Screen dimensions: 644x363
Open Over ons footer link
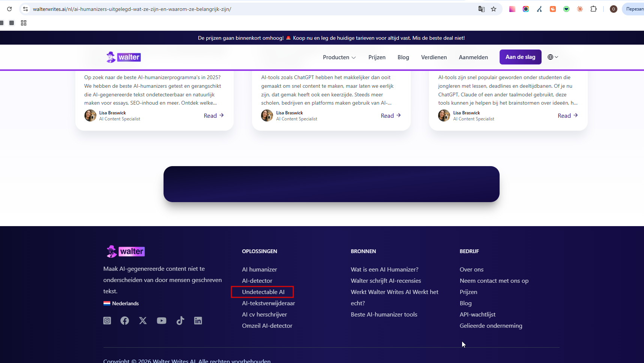471,269
